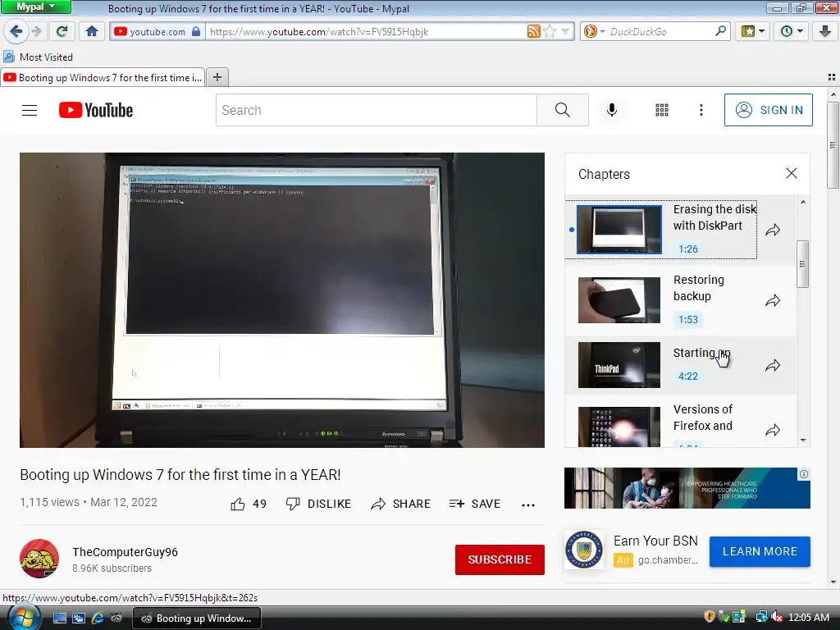Click the RSS feed icon in address bar
Image resolution: width=840 pixels, height=630 pixels.
[x=533, y=32]
